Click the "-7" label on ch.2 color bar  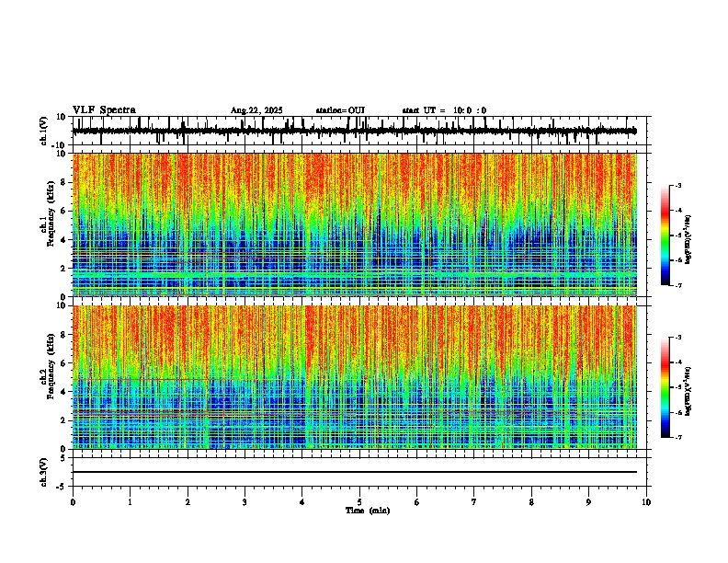click(x=678, y=437)
